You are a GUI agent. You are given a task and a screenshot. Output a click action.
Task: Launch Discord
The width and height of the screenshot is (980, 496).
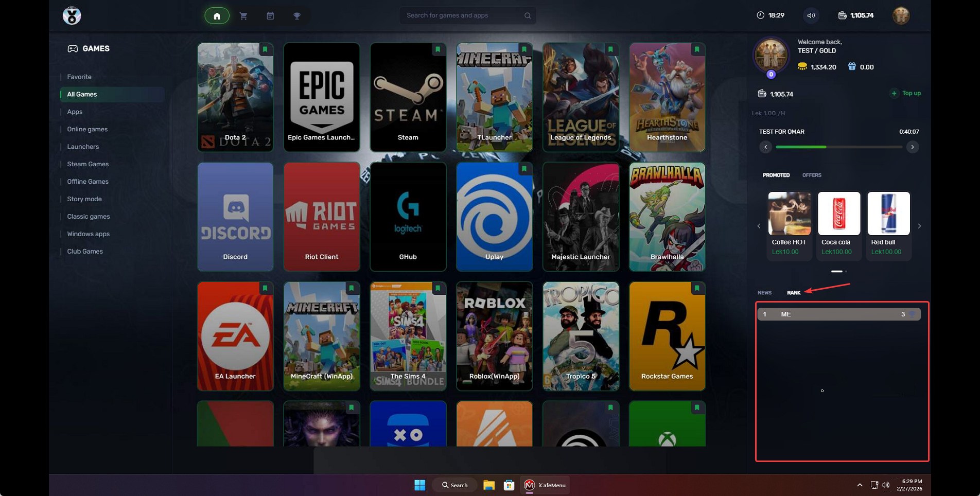pyautogui.click(x=235, y=217)
